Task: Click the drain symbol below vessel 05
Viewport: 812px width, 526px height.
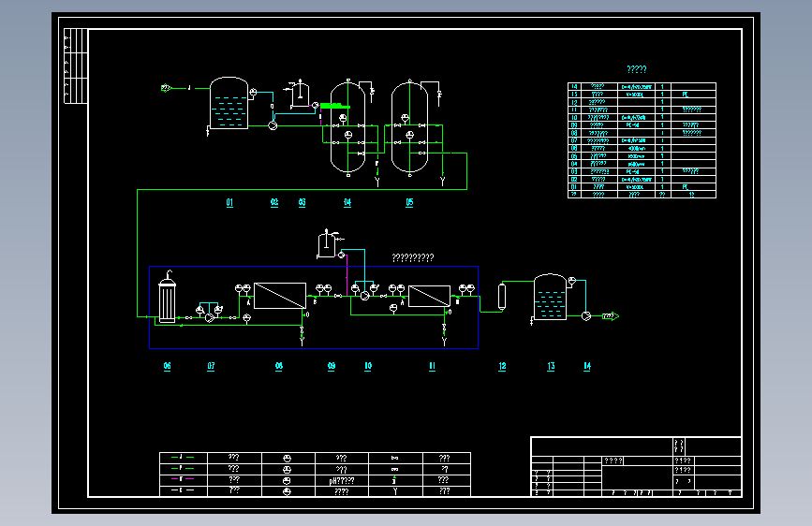Action: 442,182
